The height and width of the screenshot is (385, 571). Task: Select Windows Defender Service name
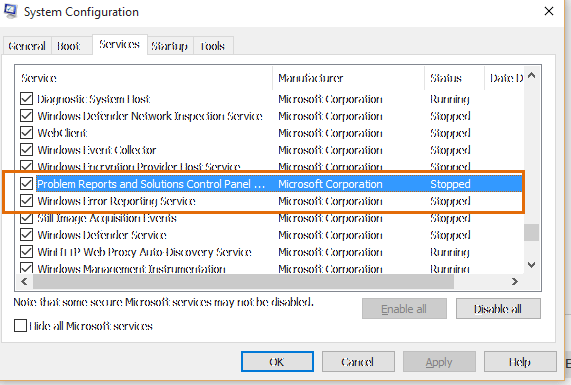pos(102,235)
